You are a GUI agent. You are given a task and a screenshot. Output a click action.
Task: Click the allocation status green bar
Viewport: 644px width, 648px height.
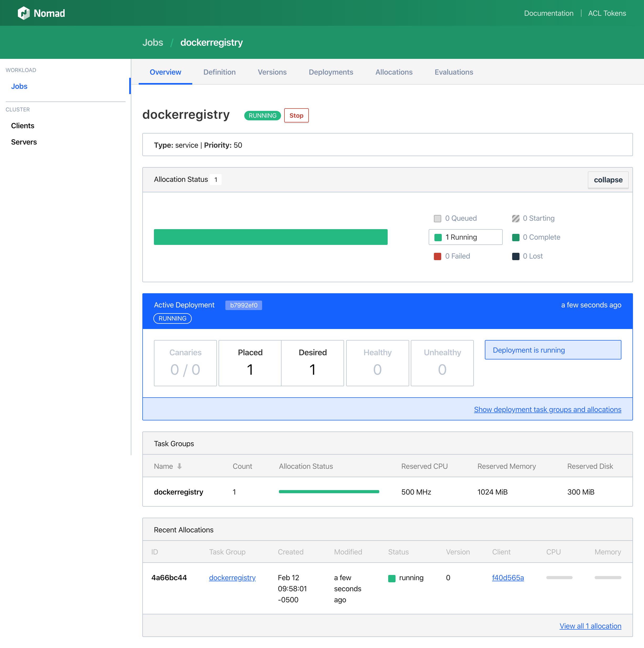[x=271, y=237]
